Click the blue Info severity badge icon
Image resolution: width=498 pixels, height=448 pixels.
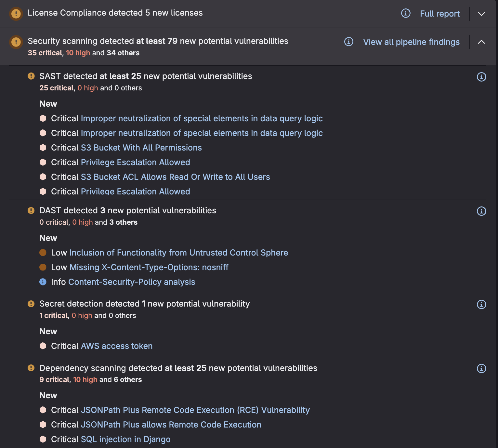[x=43, y=282]
